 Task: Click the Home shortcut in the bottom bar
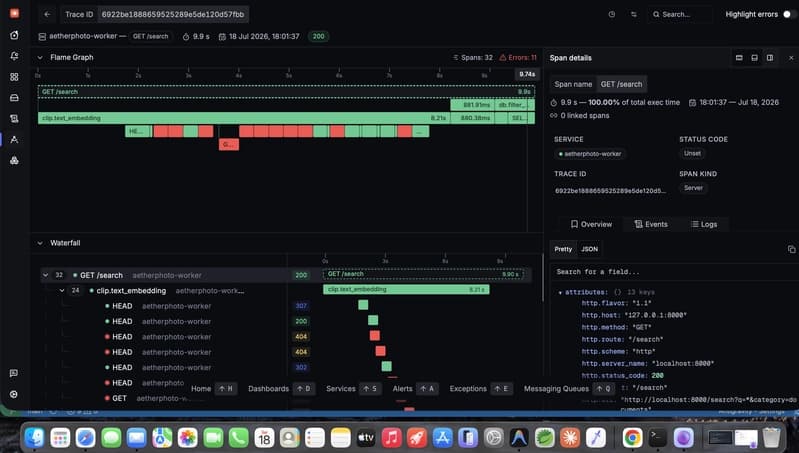click(214, 389)
